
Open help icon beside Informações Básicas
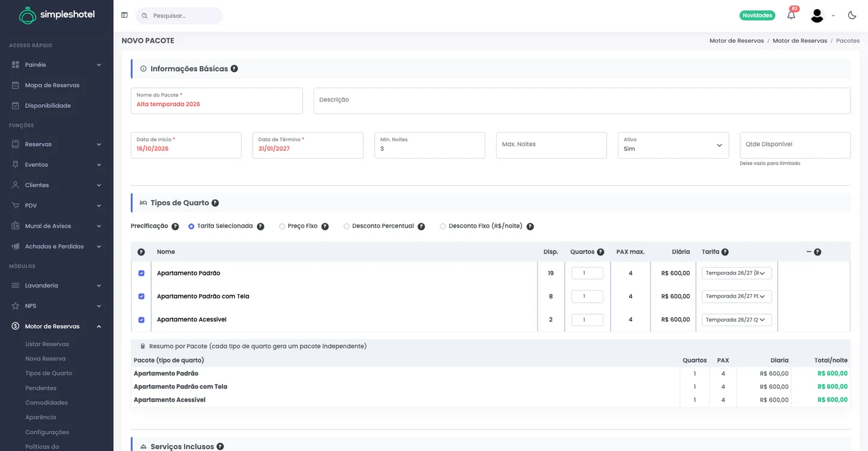click(234, 69)
